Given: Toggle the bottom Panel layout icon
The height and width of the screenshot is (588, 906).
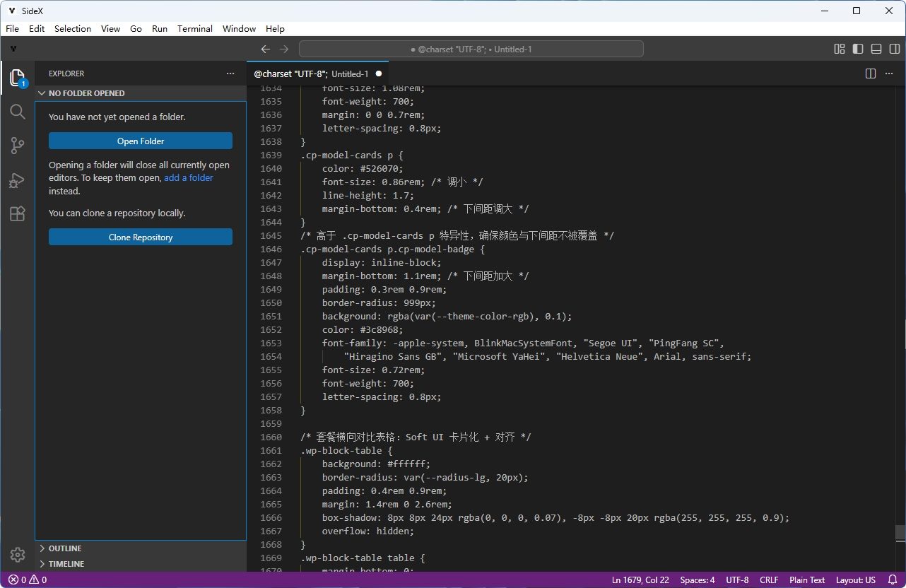Looking at the screenshot, I should pyautogui.click(x=876, y=49).
